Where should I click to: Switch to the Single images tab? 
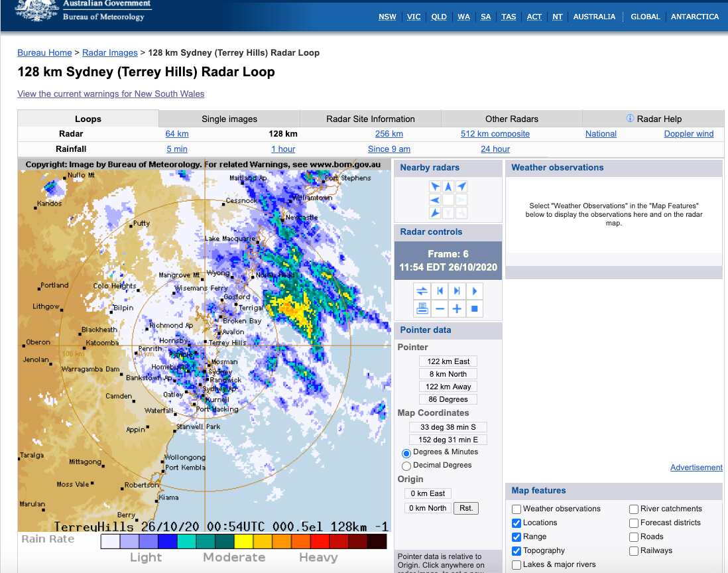(x=229, y=119)
